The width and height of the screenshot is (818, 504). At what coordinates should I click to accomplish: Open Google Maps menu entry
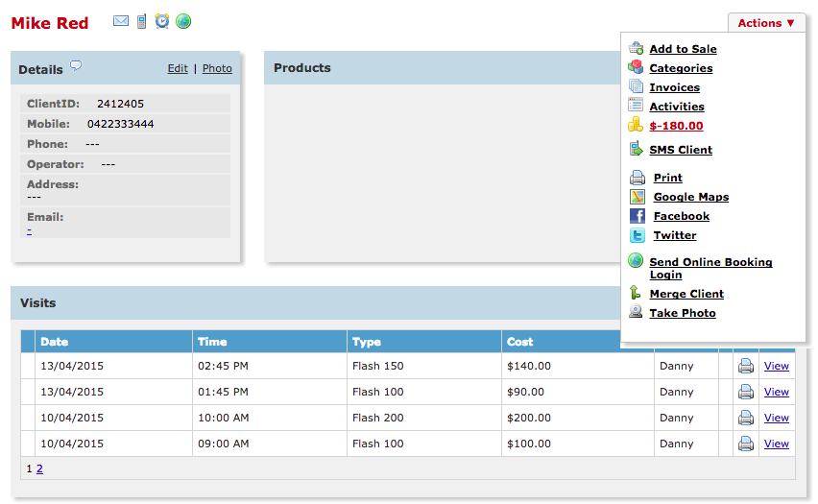(x=691, y=197)
